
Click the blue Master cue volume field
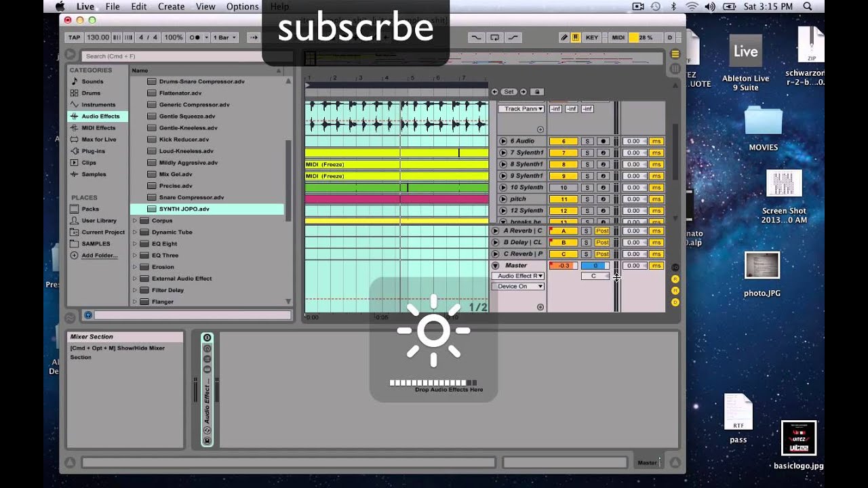click(595, 265)
